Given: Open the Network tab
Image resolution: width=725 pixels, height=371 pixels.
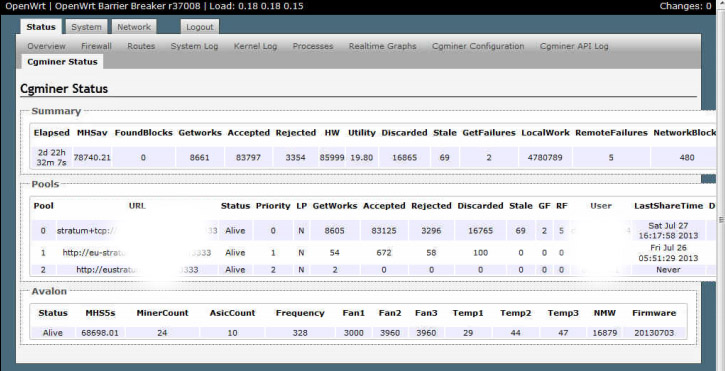Looking at the screenshot, I should click(134, 27).
